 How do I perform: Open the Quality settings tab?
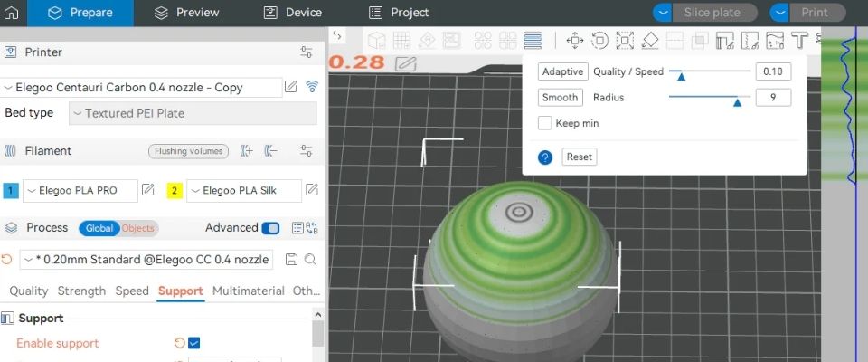pyautogui.click(x=29, y=291)
